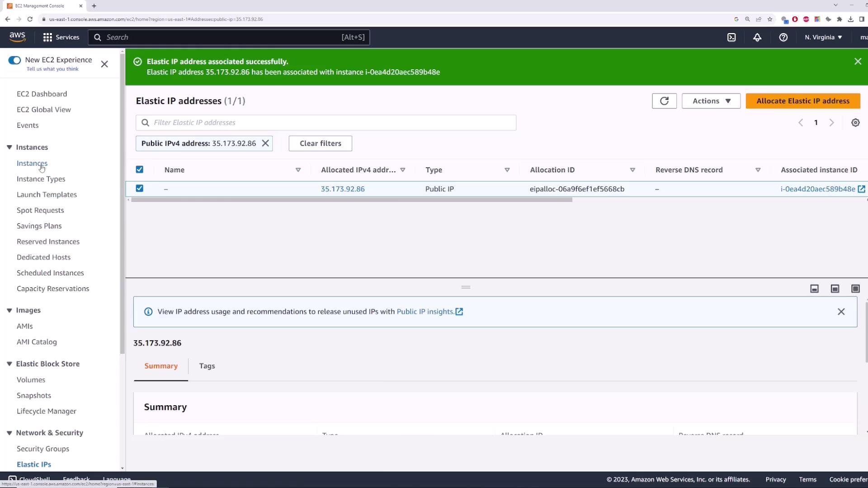This screenshot has height=488, width=868.
Task: Uncheck the select-all header checkbox
Action: click(140, 169)
